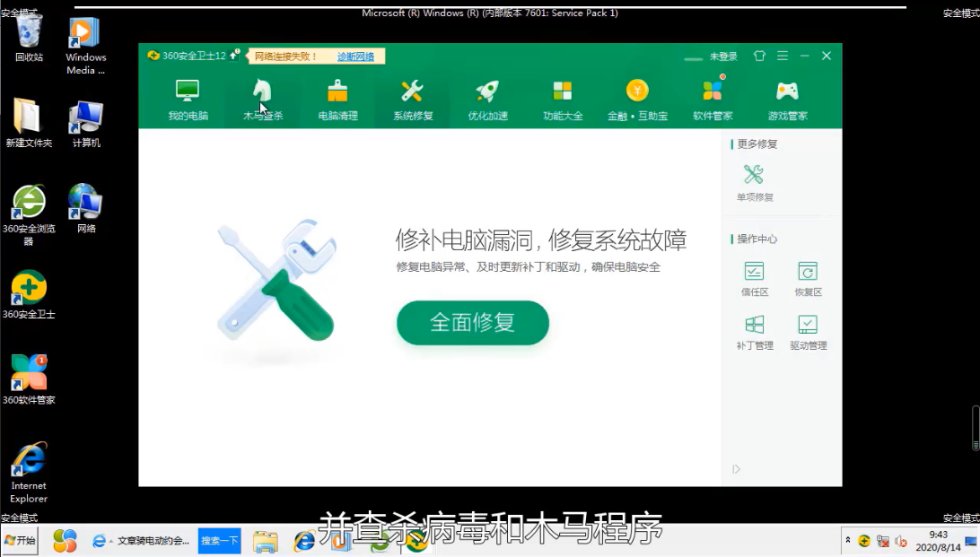Click the colorful clover taskbar icon
The image size is (980, 557).
(65, 541)
